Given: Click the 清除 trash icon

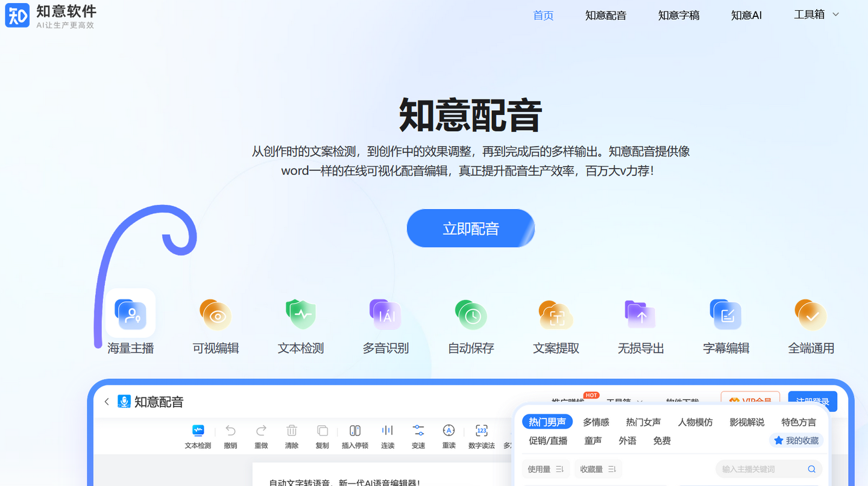Looking at the screenshot, I should tap(292, 430).
